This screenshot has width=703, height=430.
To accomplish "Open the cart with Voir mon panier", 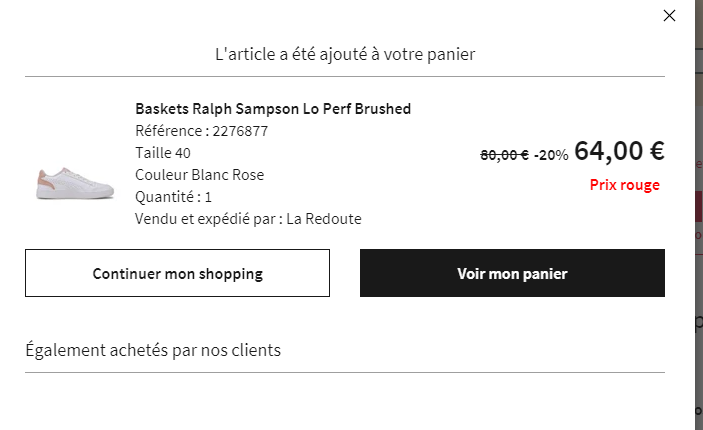I will coord(512,273).
